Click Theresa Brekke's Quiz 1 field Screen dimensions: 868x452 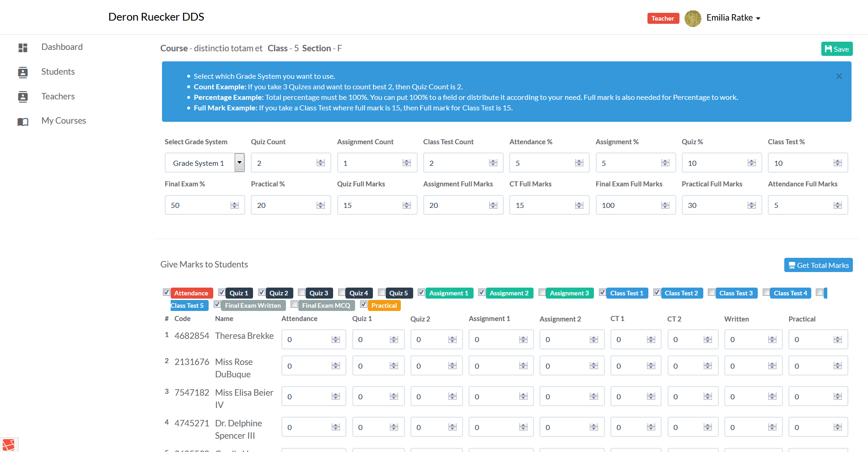(x=378, y=339)
